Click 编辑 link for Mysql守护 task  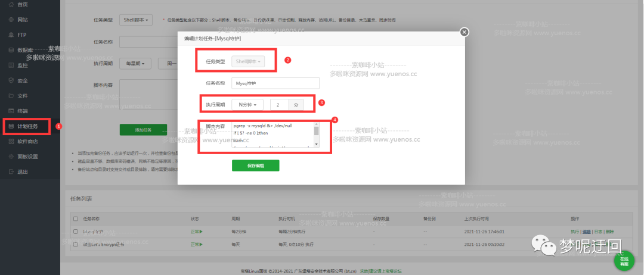[x=587, y=232]
